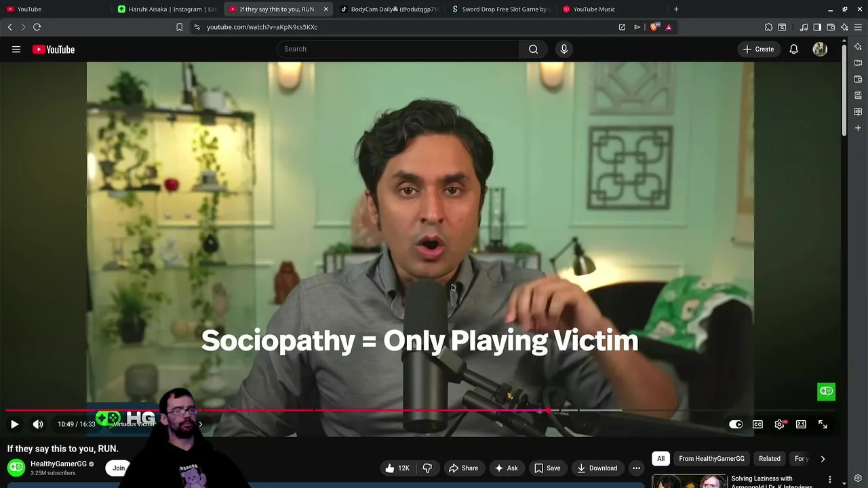This screenshot has width=868, height=488.
Task: Download the video
Action: pos(597,468)
